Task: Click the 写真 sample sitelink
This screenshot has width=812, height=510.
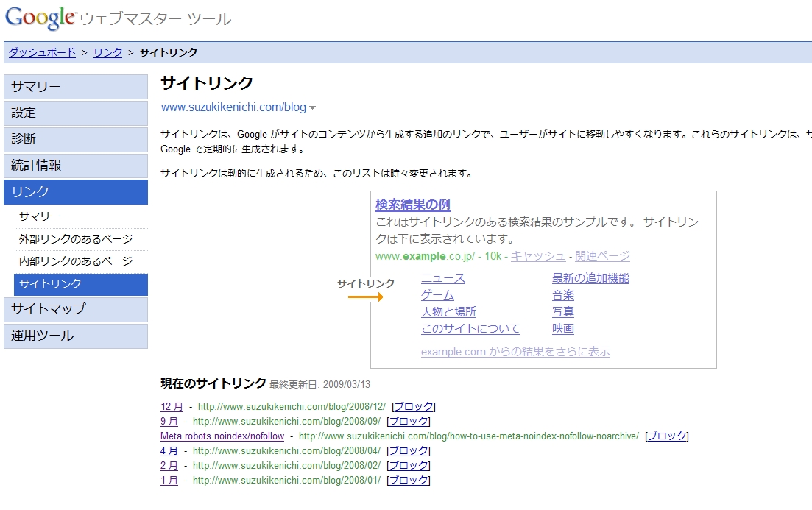Action: [x=563, y=312]
